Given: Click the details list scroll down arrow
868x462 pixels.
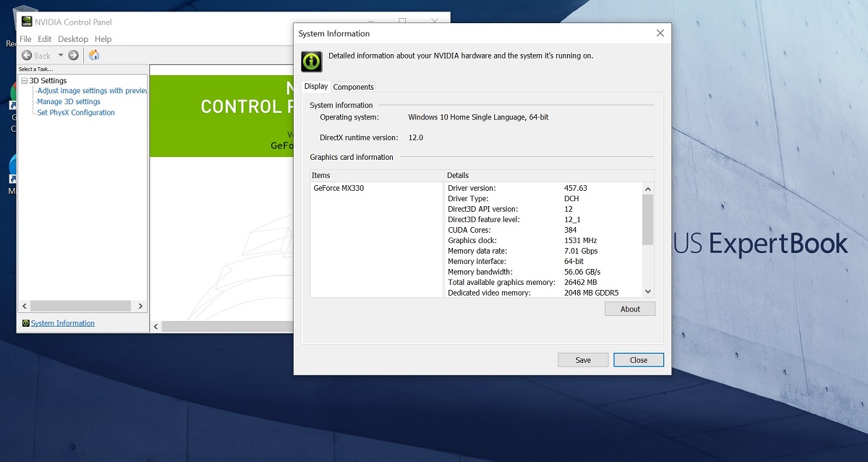Looking at the screenshot, I should (647, 291).
